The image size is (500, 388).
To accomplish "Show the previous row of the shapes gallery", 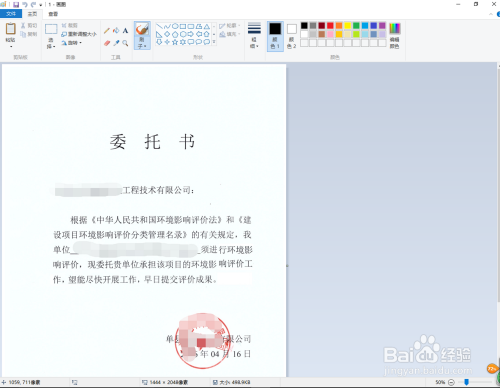I will (214, 26).
